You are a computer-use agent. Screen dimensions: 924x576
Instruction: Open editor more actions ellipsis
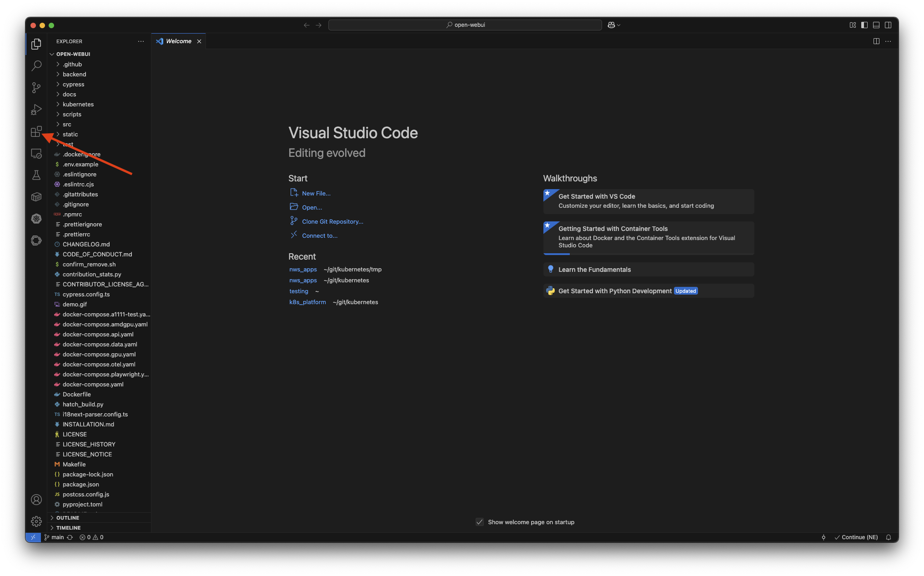[x=888, y=41]
